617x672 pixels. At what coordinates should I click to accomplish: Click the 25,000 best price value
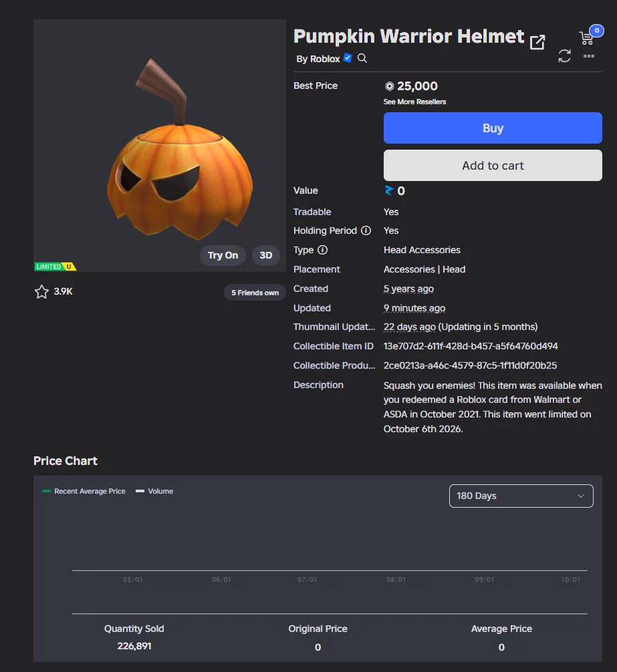tap(417, 86)
